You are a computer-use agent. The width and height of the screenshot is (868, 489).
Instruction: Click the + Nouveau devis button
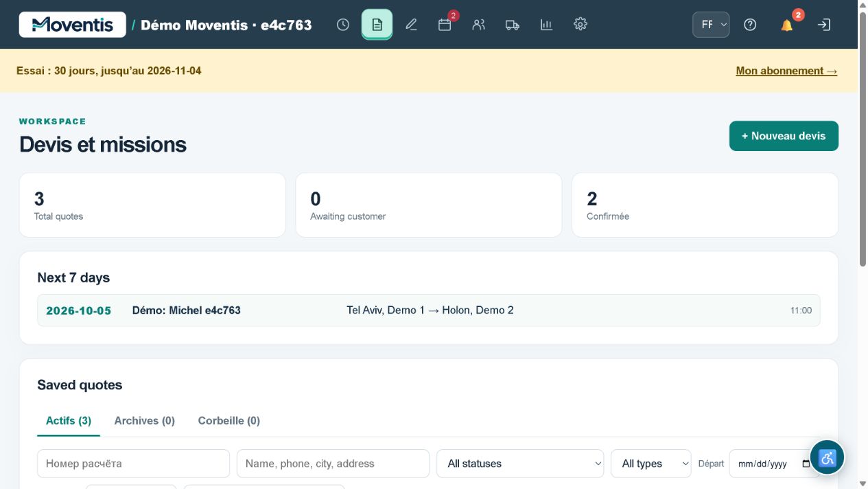tap(784, 136)
